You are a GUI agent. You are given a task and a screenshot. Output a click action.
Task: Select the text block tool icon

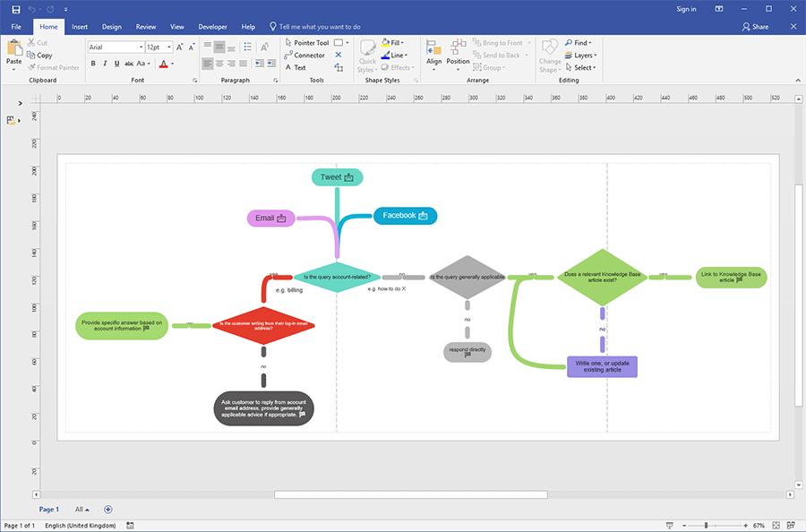tap(339, 67)
